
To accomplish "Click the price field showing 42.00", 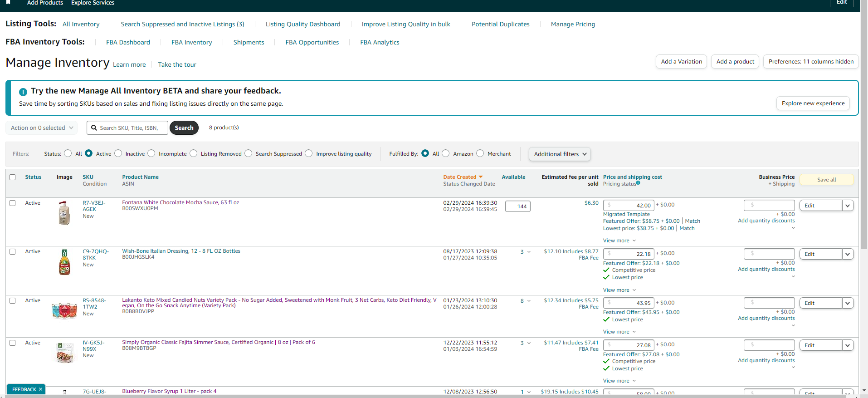I will tap(629, 205).
